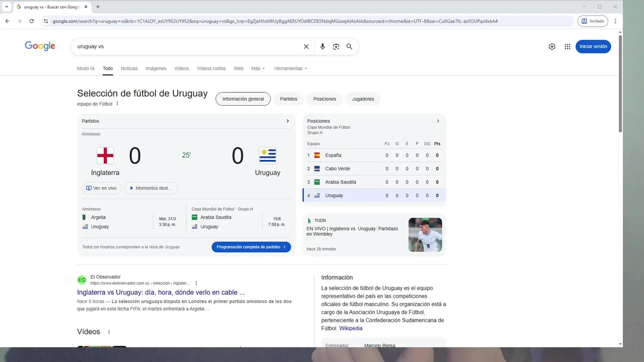644x362 pixels.
Task: Click the Pts column header
Action: [x=437, y=144]
